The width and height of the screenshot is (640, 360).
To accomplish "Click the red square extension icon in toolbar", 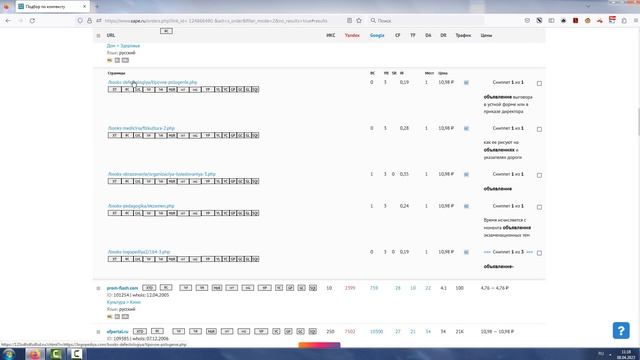I will (x=576, y=20).
